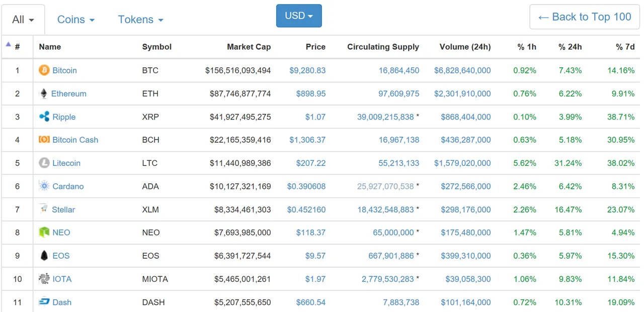Sort table by % 7d header
The height and width of the screenshot is (312, 644).
625,47
